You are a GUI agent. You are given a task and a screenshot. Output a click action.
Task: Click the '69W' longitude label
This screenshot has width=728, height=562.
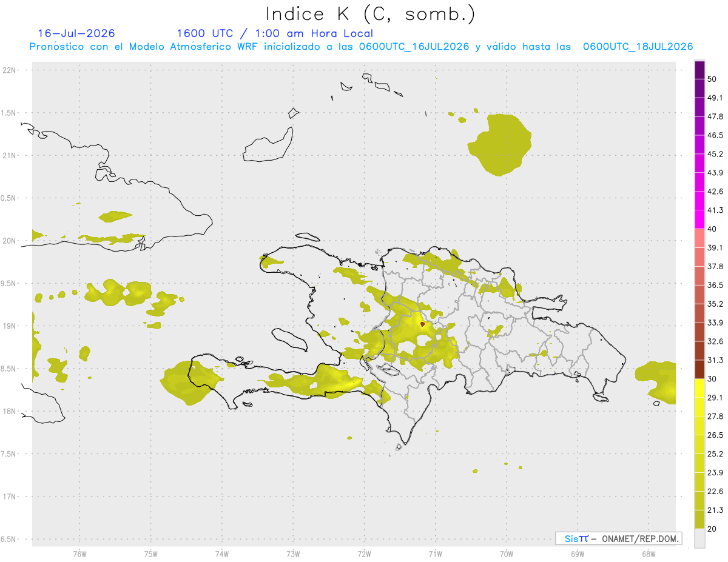(x=578, y=554)
